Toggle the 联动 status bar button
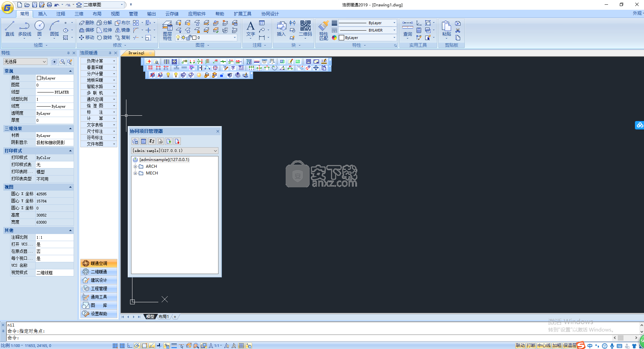Image resolution: width=644 pixels, height=349 pixels. click(x=520, y=346)
